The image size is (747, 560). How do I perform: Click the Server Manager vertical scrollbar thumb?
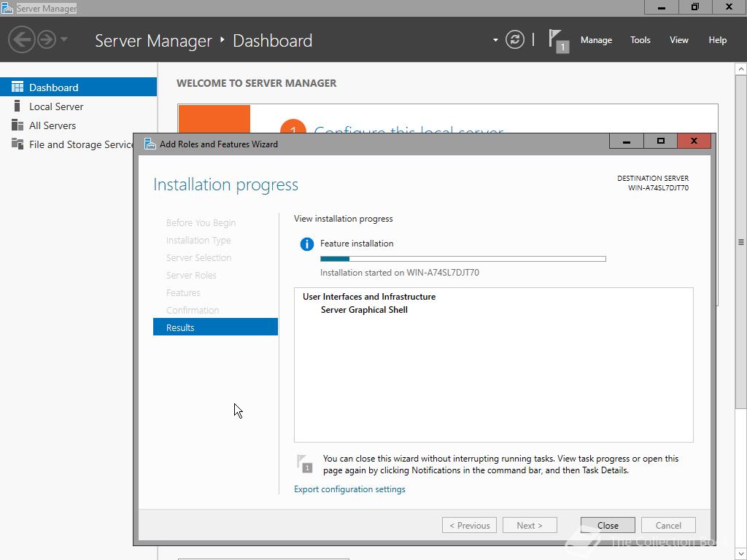[741, 242]
